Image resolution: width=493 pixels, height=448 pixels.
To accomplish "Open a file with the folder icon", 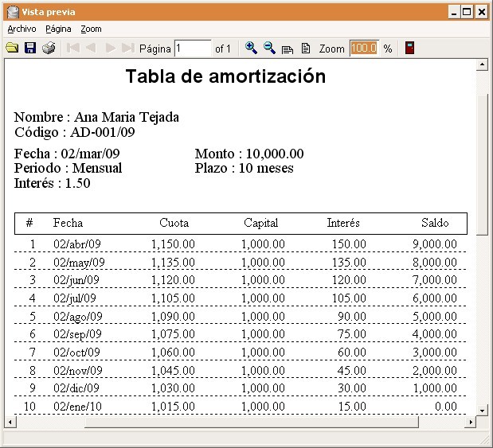I will tap(12, 48).
